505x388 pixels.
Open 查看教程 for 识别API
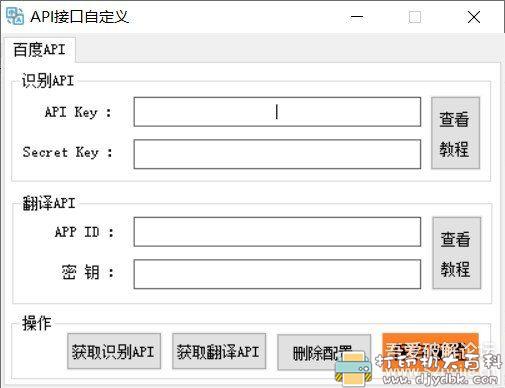(x=455, y=133)
